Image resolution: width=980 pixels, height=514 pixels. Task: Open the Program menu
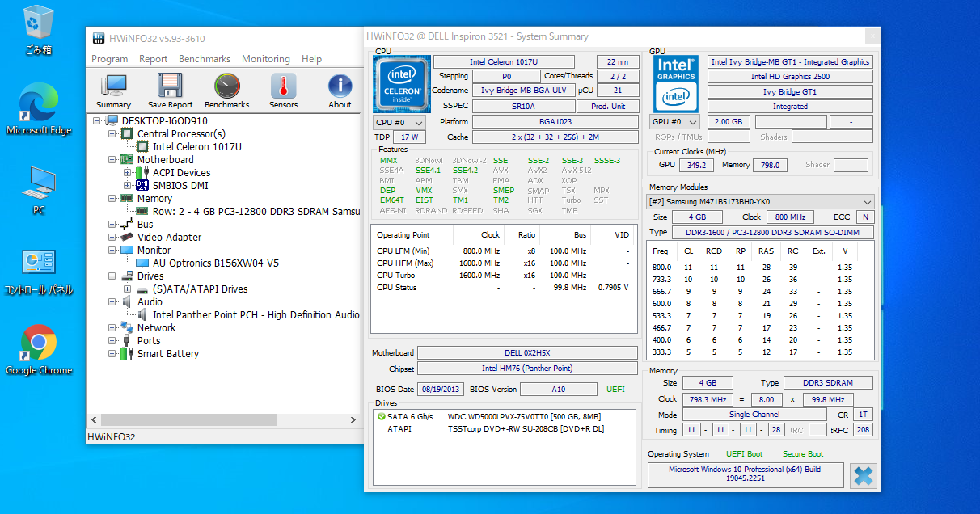click(109, 59)
